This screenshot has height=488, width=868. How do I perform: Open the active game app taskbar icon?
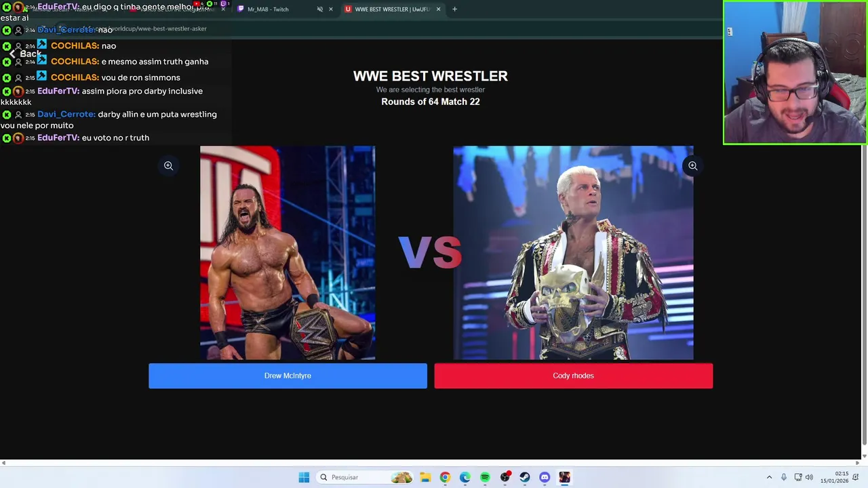tap(564, 477)
